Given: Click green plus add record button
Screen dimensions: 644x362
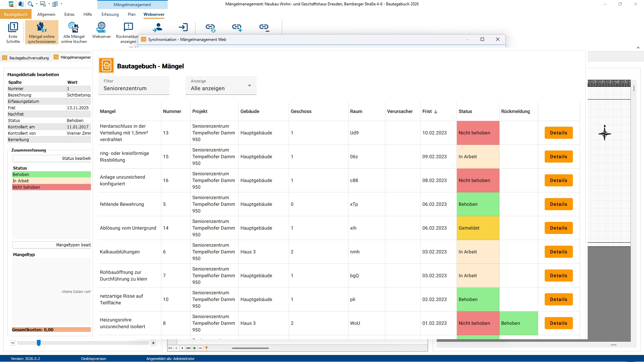Looking at the screenshot, I should (x=194, y=348).
